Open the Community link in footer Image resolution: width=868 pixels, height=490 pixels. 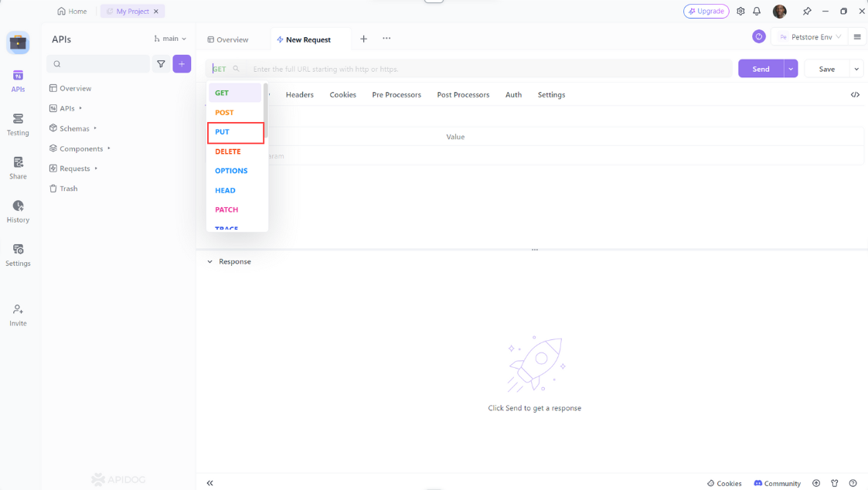[x=778, y=483]
